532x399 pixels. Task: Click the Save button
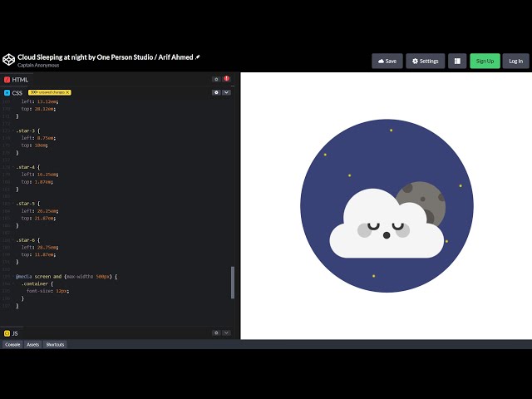[x=387, y=61]
